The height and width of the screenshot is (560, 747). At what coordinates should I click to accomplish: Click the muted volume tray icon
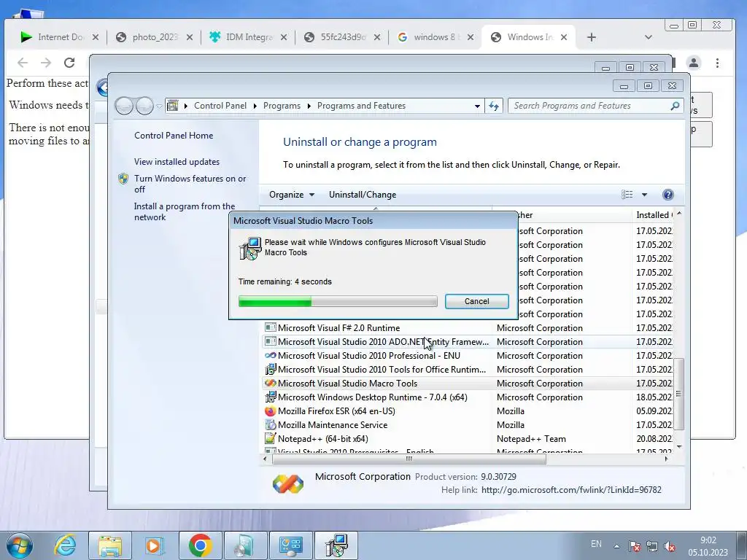pos(670,546)
